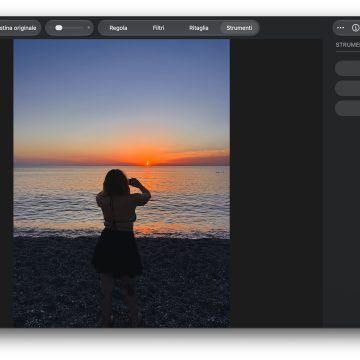Show photo info via the circled i icon

(355, 28)
